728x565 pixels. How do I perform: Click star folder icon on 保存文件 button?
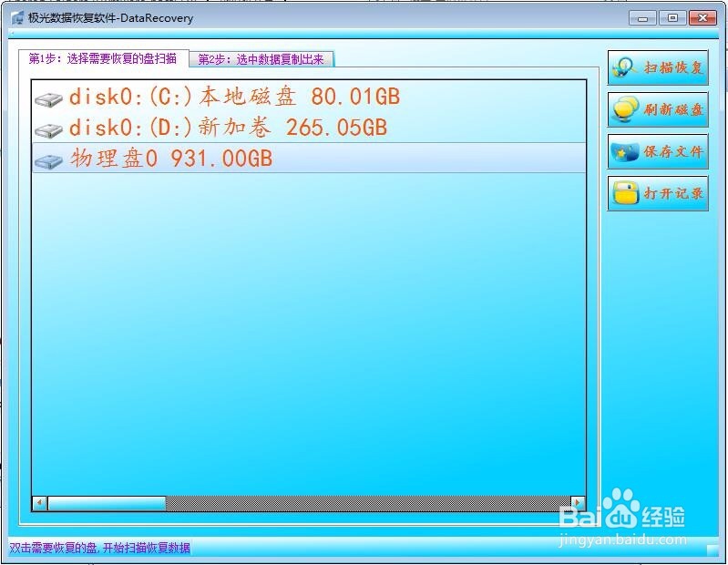coord(625,152)
